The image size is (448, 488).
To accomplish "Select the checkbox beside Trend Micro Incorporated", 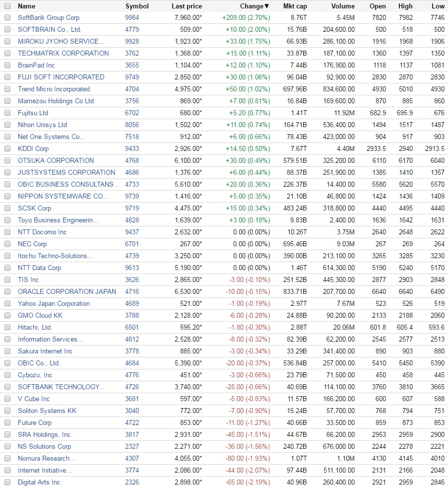I will click(x=7, y=89).
